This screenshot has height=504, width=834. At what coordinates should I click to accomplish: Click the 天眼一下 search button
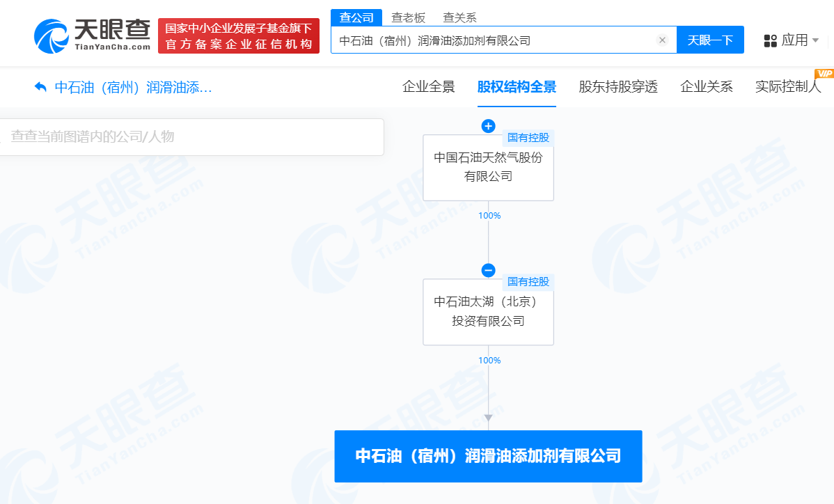coord(710,40)
